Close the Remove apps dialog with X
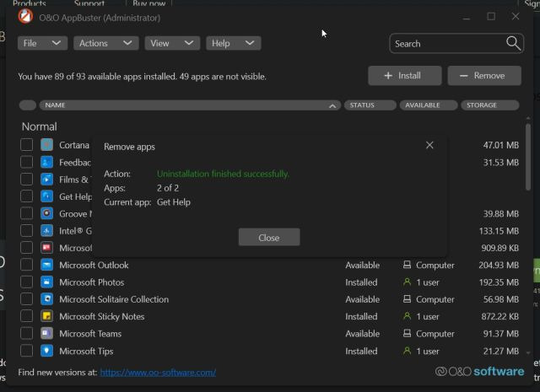The image size is (540, 392). [x=429, y=145]
